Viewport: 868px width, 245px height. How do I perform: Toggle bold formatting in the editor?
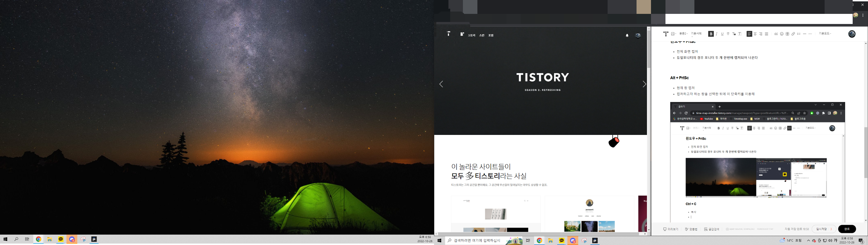coord(711,34)
